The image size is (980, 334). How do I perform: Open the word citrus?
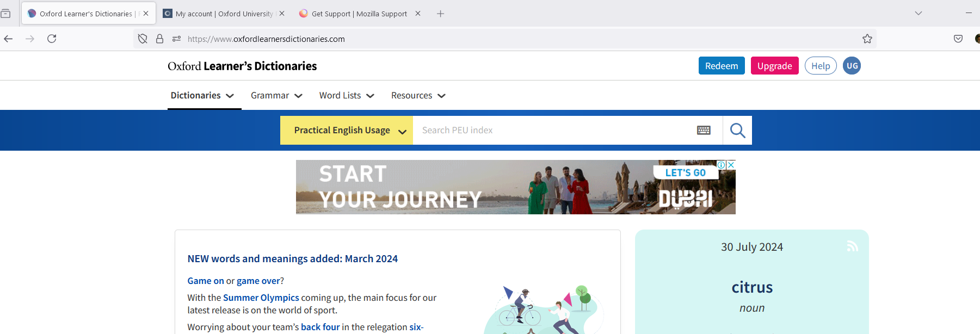coord(752,287)
